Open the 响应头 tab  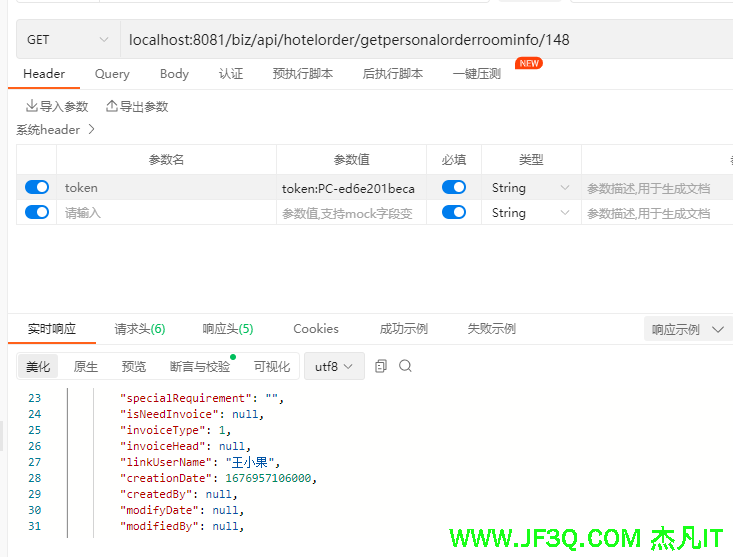227,329
